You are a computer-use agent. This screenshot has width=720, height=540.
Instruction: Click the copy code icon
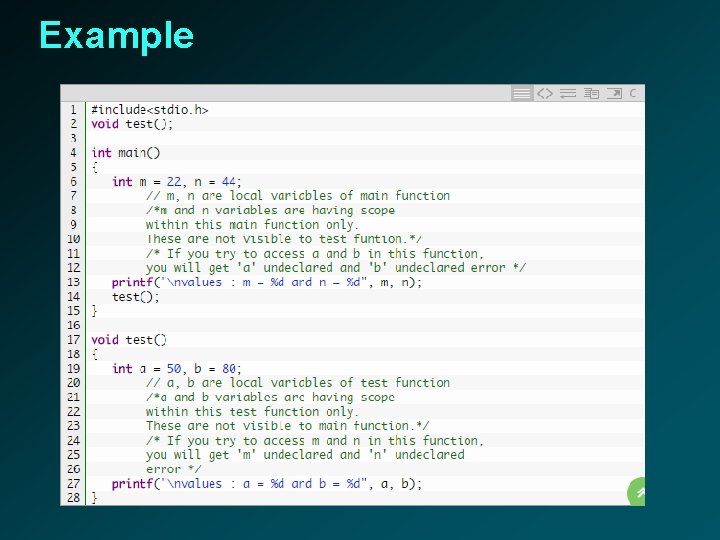click(591, 94)
